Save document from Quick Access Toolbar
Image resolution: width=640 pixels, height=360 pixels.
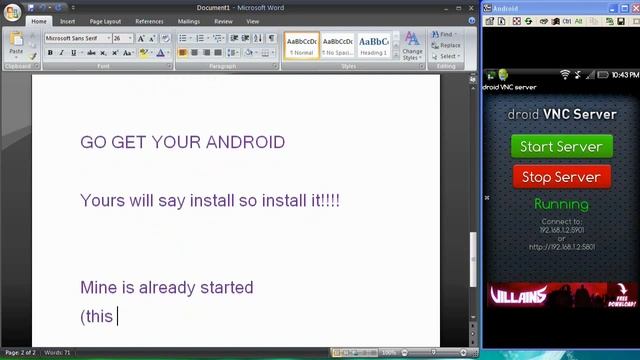click(x=31, y=7)
